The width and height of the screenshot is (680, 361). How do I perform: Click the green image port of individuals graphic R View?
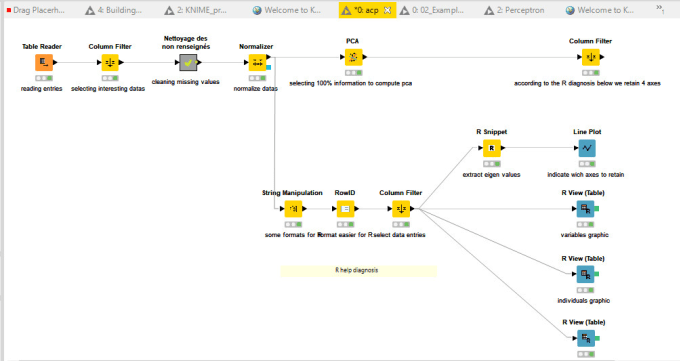point(596,274)
